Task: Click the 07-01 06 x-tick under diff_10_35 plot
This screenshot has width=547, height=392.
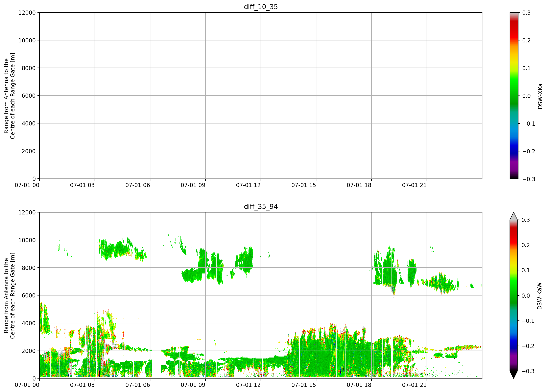Action: pos(138,185)
